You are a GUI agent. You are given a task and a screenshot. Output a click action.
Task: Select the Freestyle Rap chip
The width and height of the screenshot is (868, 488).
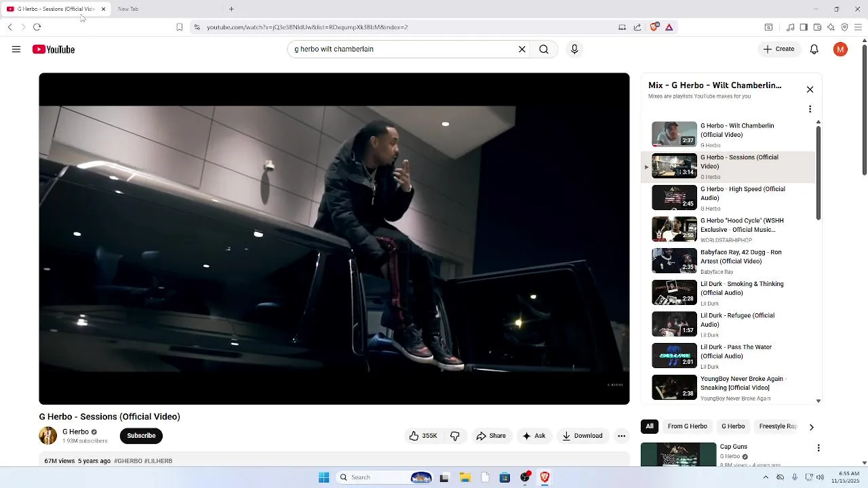(x=778, y=426)
